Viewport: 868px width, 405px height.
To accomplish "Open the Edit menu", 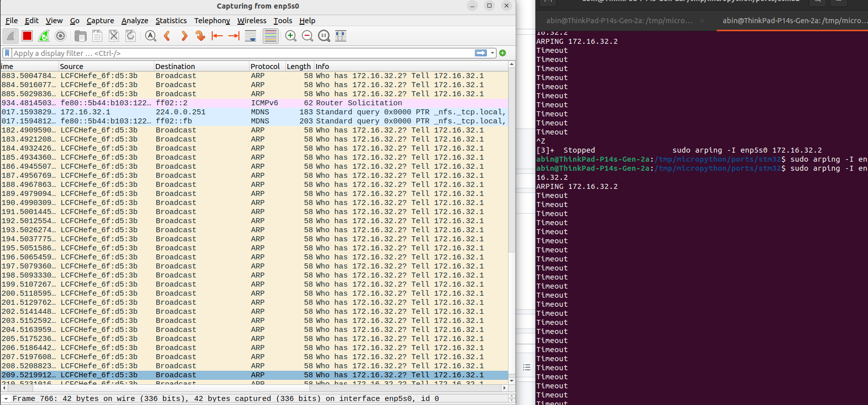I will tap(32, 21).
